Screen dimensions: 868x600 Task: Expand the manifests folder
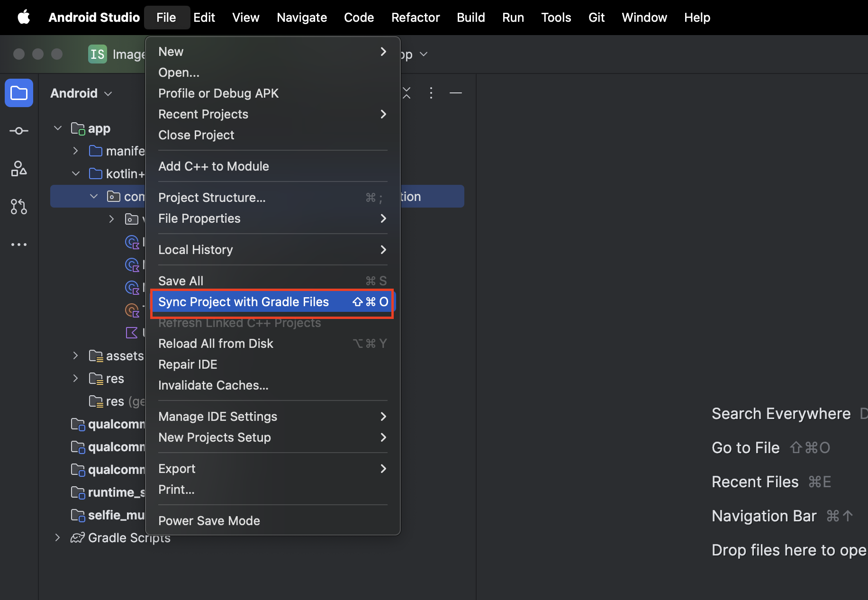point(75,151)
